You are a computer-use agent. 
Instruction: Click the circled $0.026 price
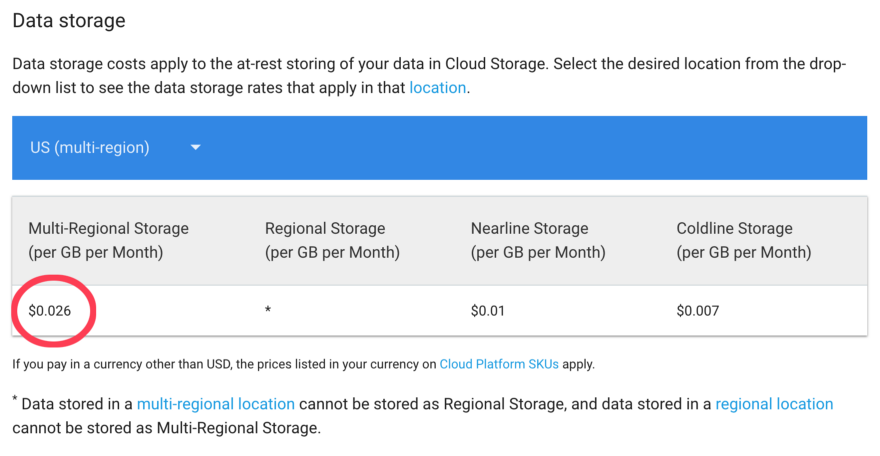(50, 311)
